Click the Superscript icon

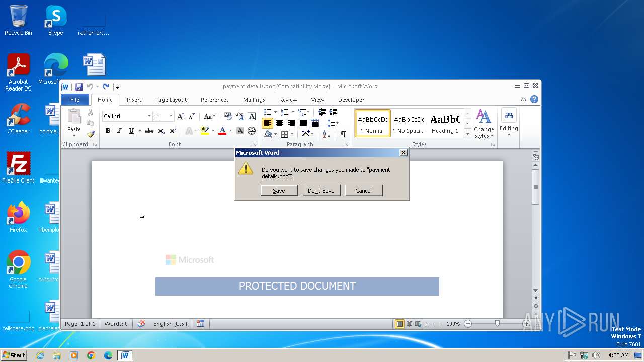pos(173,131)
